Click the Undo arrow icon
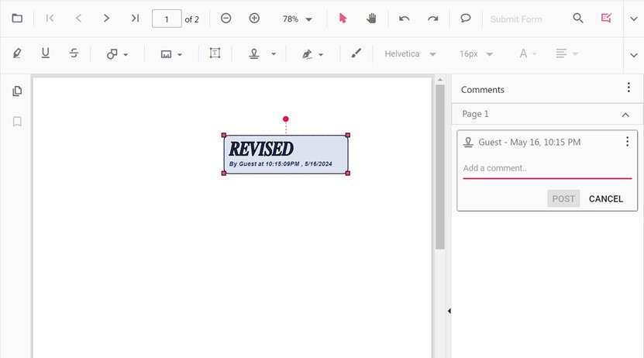 (x=404, y=19)
